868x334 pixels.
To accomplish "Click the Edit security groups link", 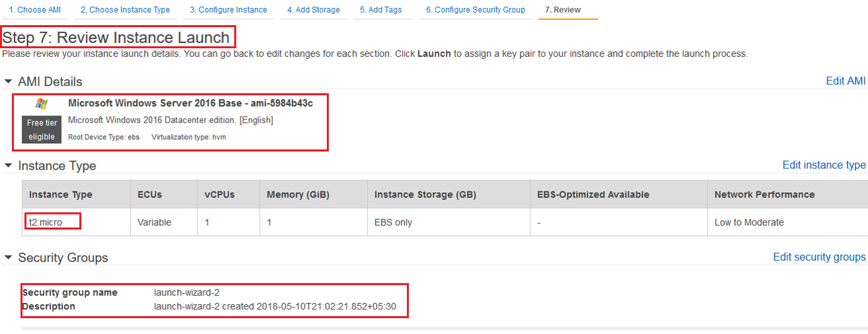I will click(819, 257).
